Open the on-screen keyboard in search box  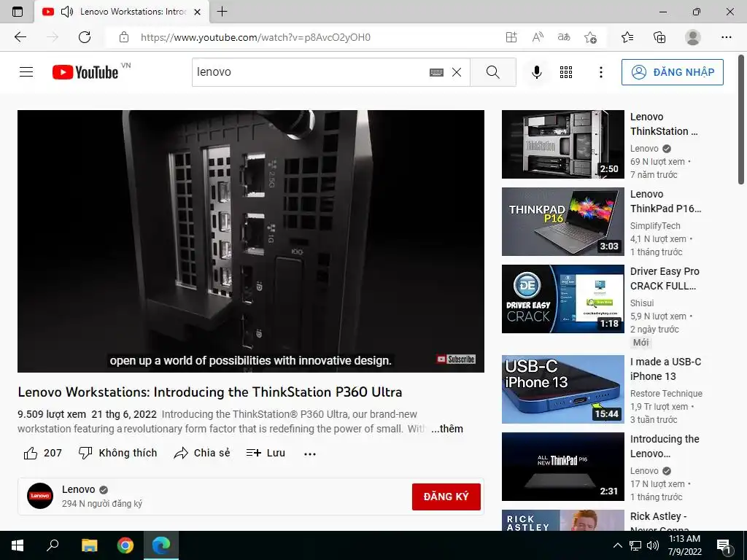click(x=436, y=72)
